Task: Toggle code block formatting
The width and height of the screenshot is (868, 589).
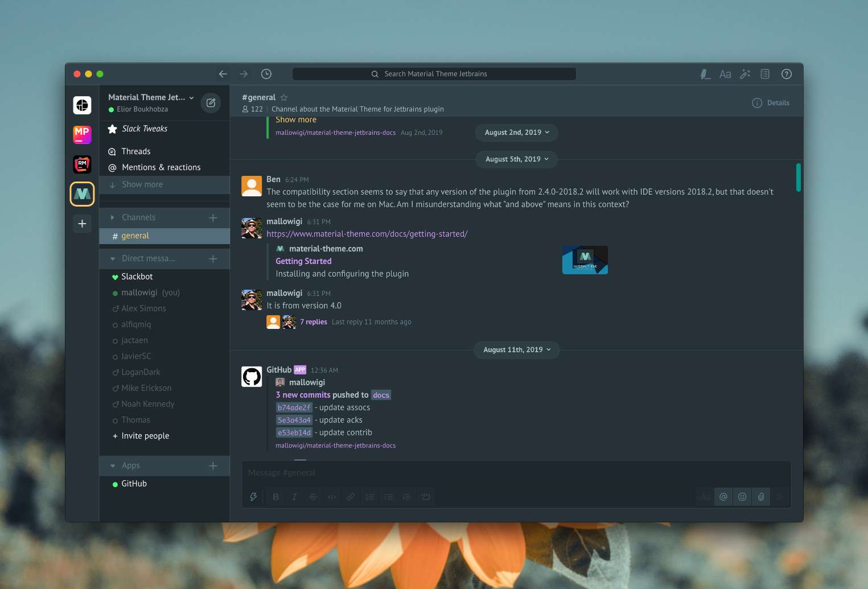Action: [x=425, y=497]
